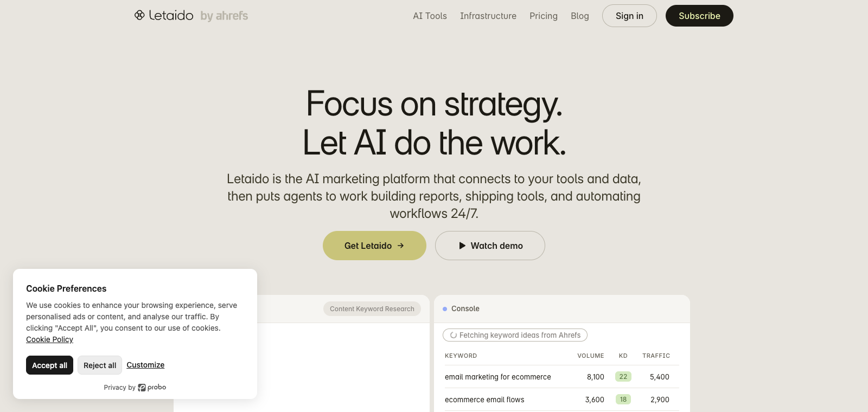
Task: Select the 'ecommerce email flows' row
Action: (x=562, y=400)
